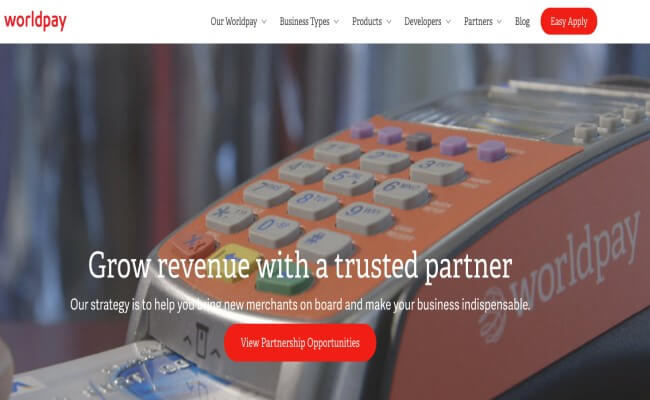Expand the Partners chevron arrow
The height and width of the screenshot is (400, 650).
coord(499,22)
